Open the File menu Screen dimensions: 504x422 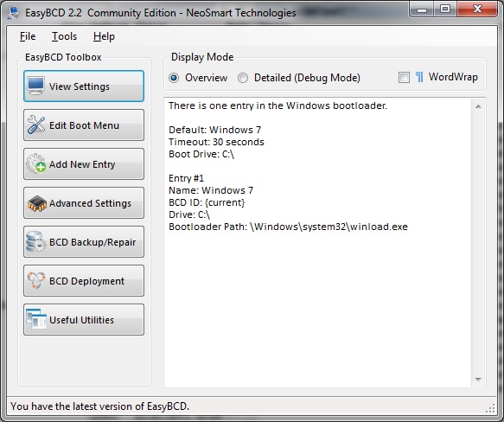[28, 36]
